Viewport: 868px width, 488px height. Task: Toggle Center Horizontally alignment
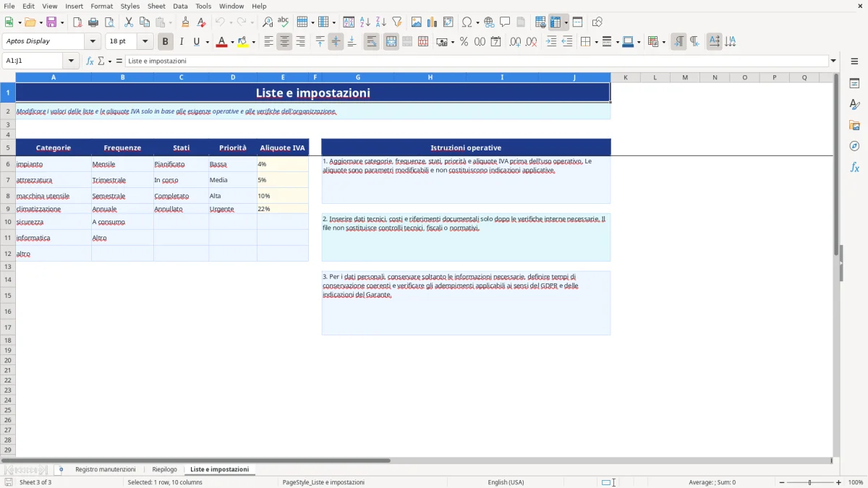coord(284,42)
